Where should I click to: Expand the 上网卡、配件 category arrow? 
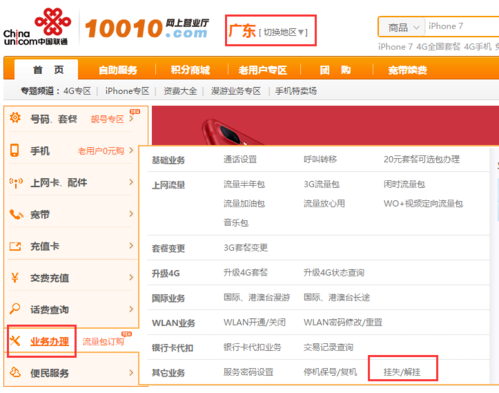[131, 182]
